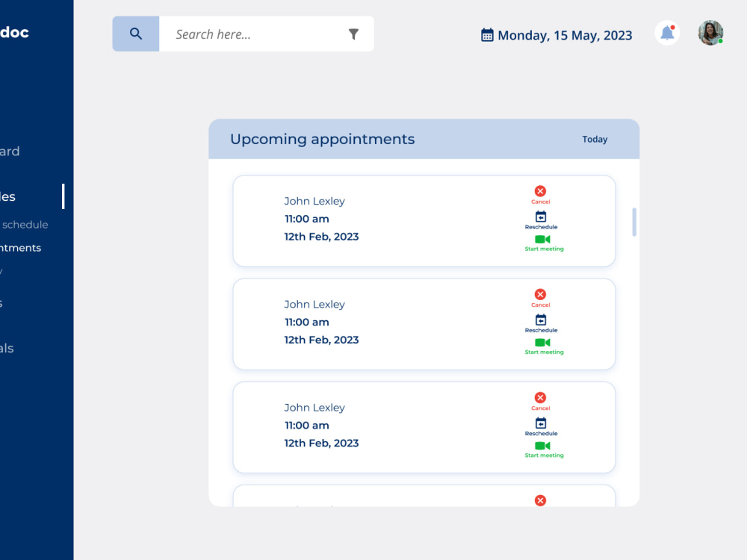This screenshot has width=747, height=560.
Task: Click the 'doc' logo in the sidebar
Action: tap(14, 32)
